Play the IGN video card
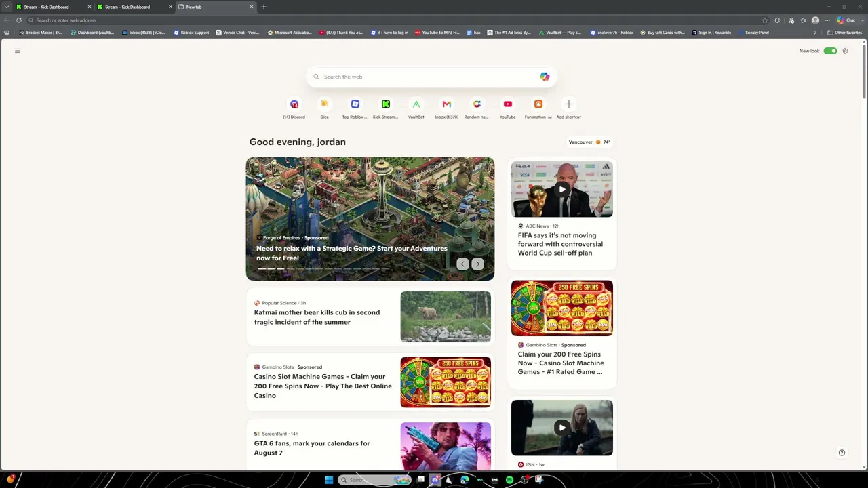 [x=562, y=428]
